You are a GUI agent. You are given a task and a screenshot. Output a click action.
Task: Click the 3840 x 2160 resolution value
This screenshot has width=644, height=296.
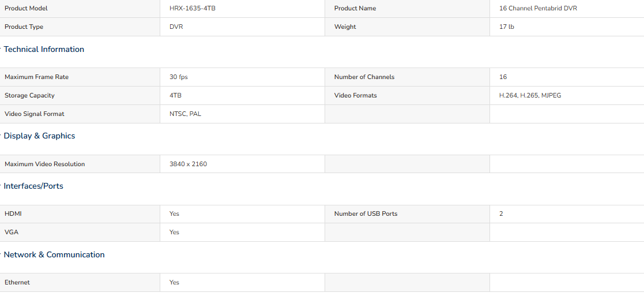[188, 164]
